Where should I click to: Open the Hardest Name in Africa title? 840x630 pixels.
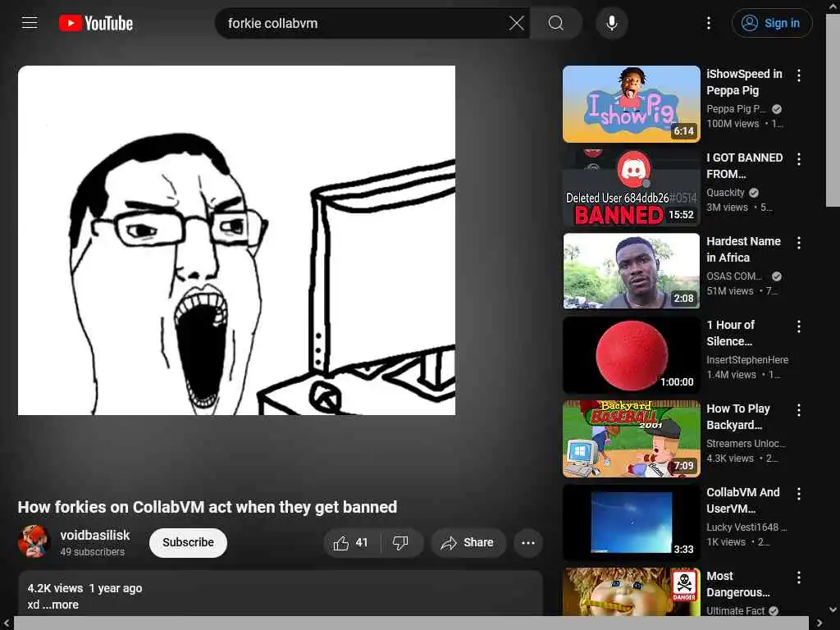(x=743, y=249)
